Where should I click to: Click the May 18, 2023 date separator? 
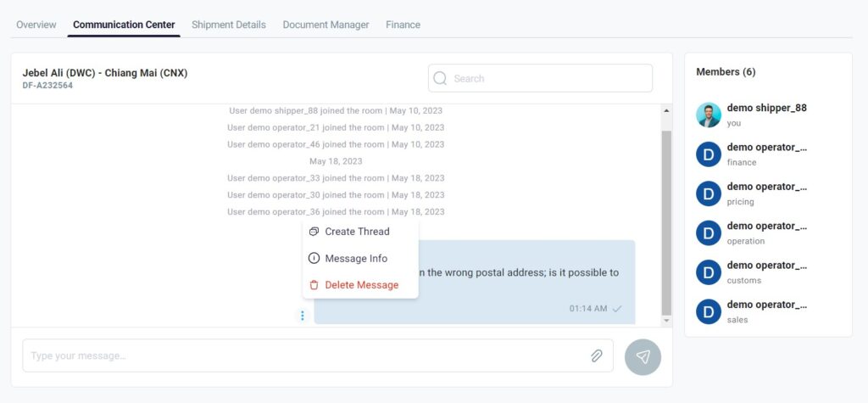[336, 161]
